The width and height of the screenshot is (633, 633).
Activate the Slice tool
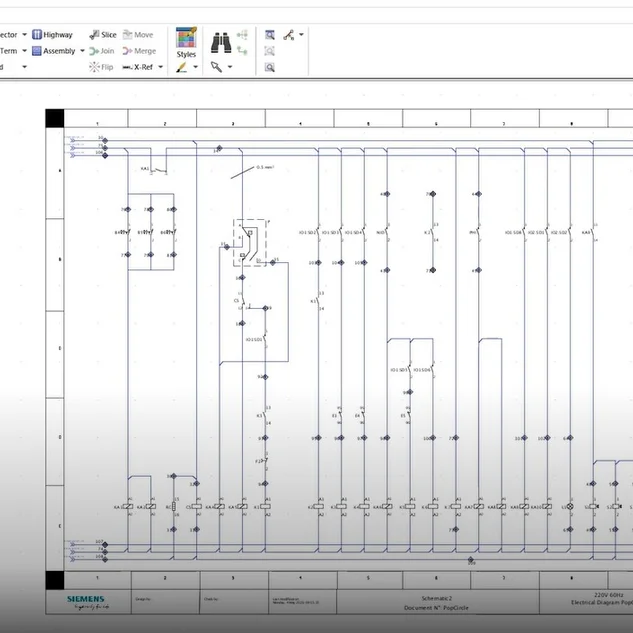pos(103,35)
